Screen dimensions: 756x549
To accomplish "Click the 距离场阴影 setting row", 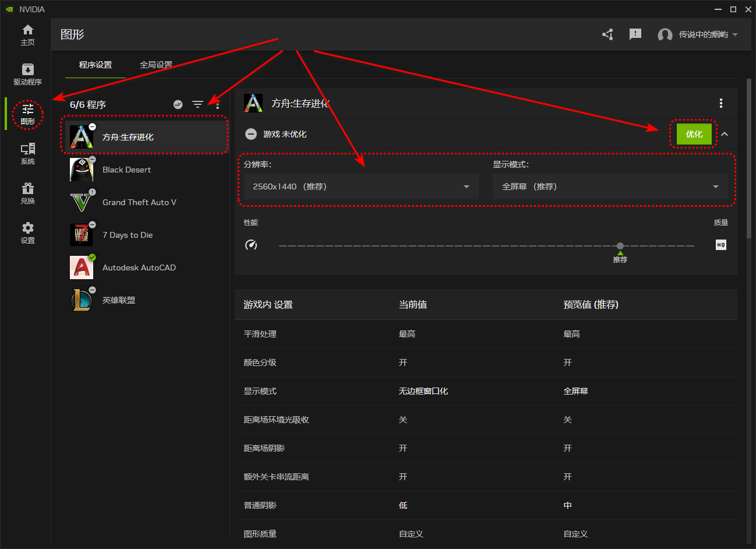I will pos(486,448).
